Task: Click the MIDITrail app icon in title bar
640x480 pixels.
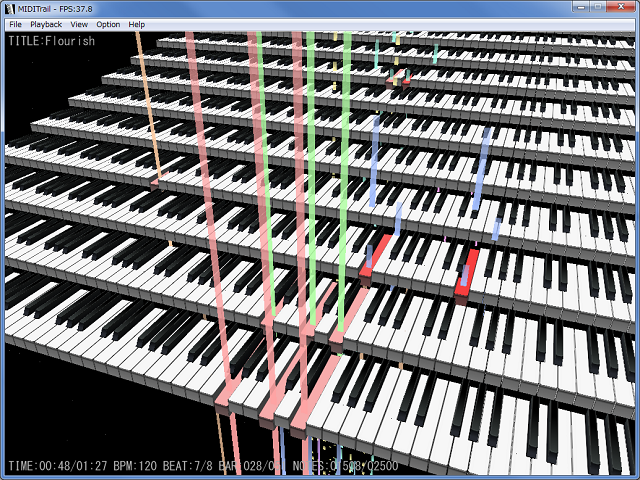Action: (11, 8)
